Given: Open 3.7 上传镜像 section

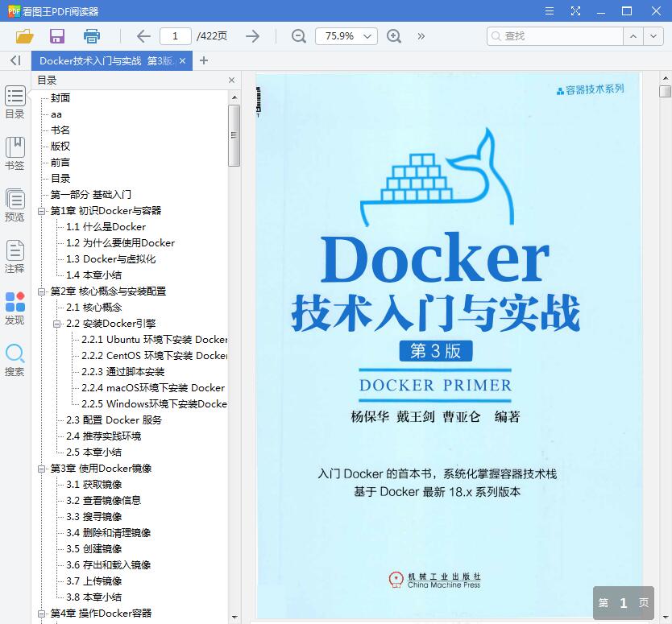Looking at the screenshot, I should tap(93, 581).
